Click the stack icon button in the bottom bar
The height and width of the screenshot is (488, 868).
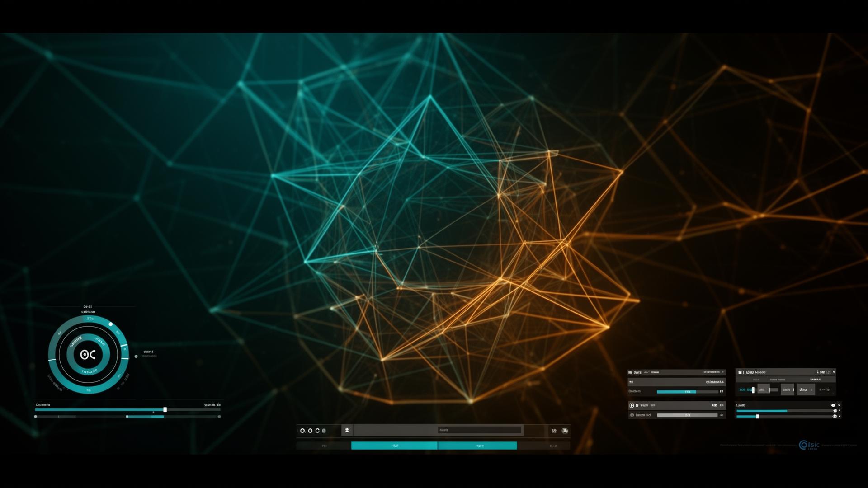point(347,430)
